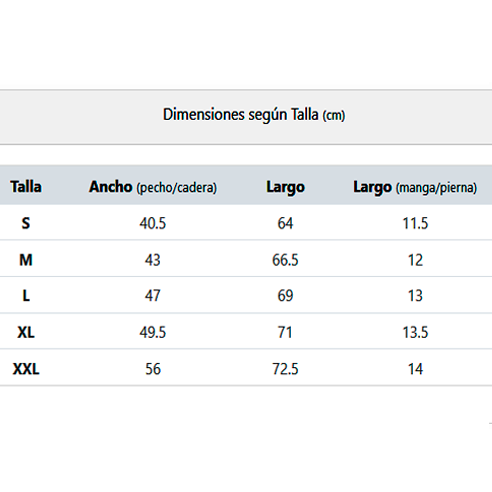Click the Largo (manga/pierna) header
492x492 pixels.
[x=415, y=187]
